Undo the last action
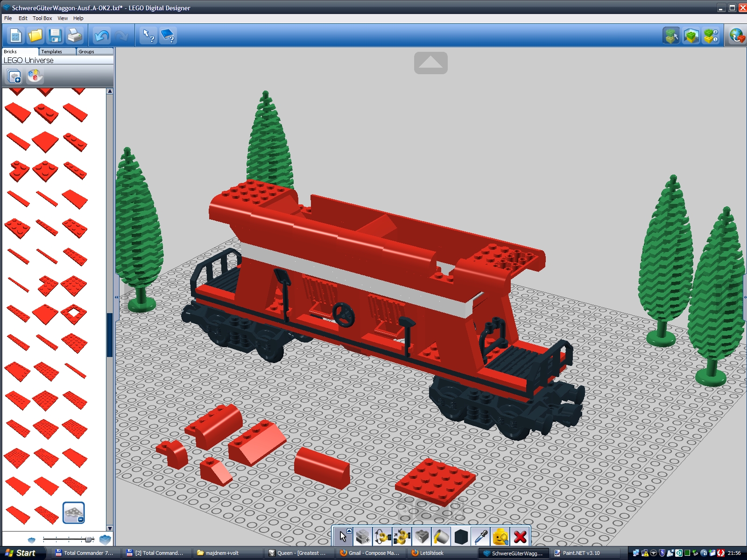 [102, 35]
